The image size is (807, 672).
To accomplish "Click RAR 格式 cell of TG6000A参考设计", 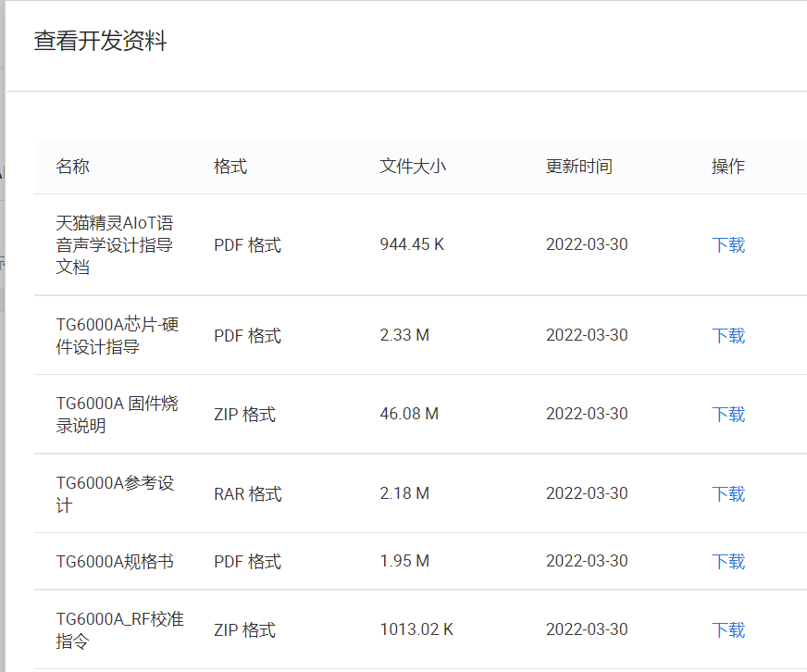I will (247, 494).
